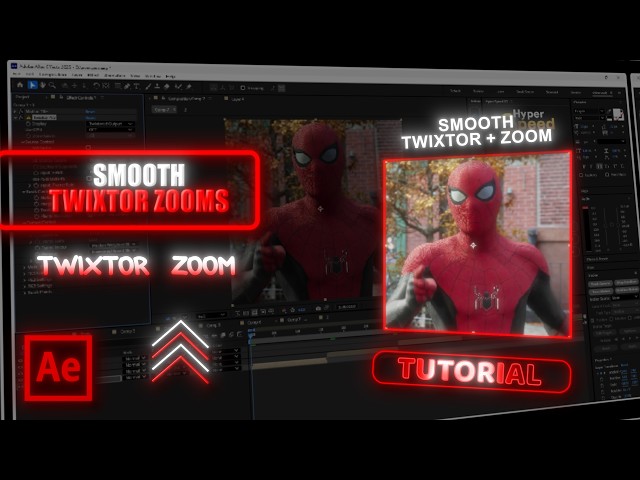The height and width of the screenshot is (480, 640).
Task: Click the eyedropper in the Character panel
Action: [x=609, y=111]
